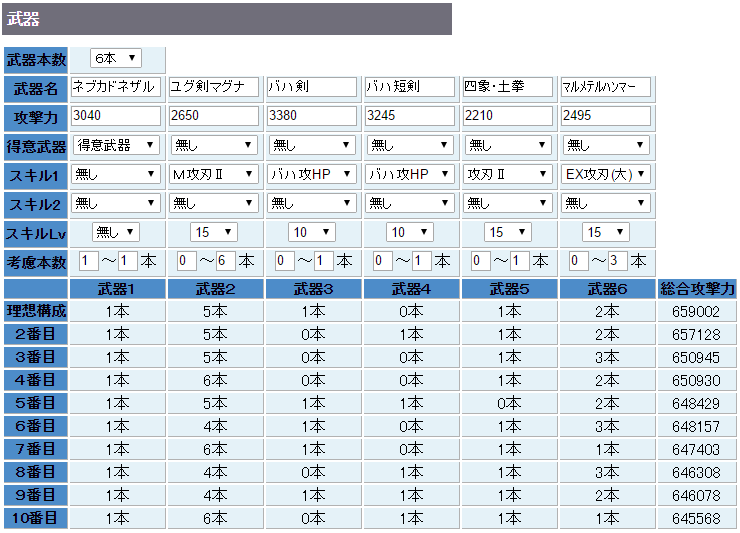
Task: Click attack power field 3040
Action: coord(116,116)
